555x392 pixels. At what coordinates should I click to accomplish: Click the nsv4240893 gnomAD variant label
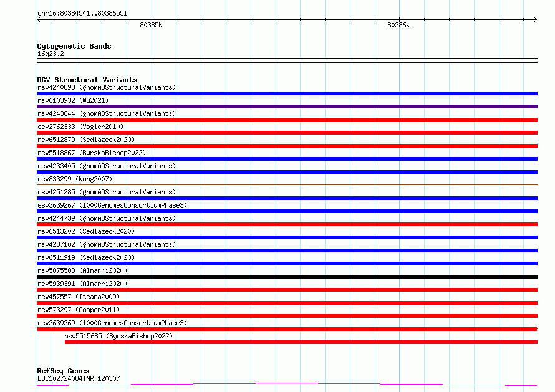click(x=107, y=87)
